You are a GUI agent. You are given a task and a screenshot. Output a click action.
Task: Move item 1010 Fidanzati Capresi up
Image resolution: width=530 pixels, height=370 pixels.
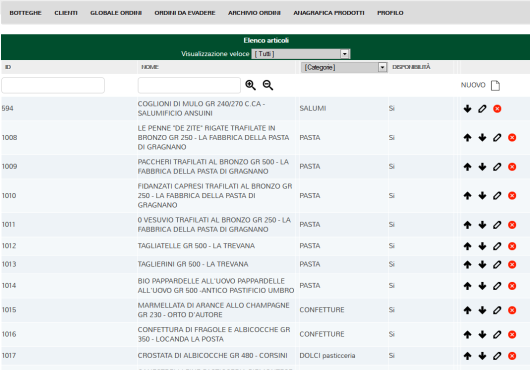point(467,196)
